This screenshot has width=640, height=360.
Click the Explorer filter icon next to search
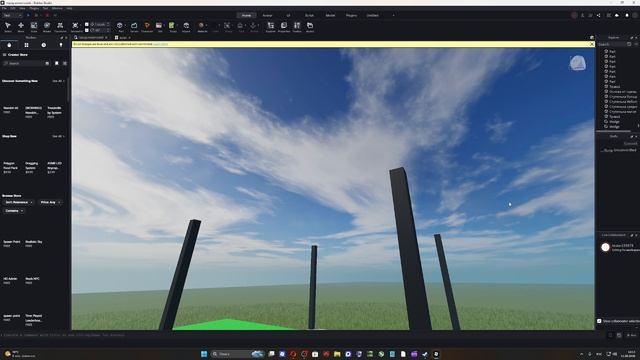629,44
